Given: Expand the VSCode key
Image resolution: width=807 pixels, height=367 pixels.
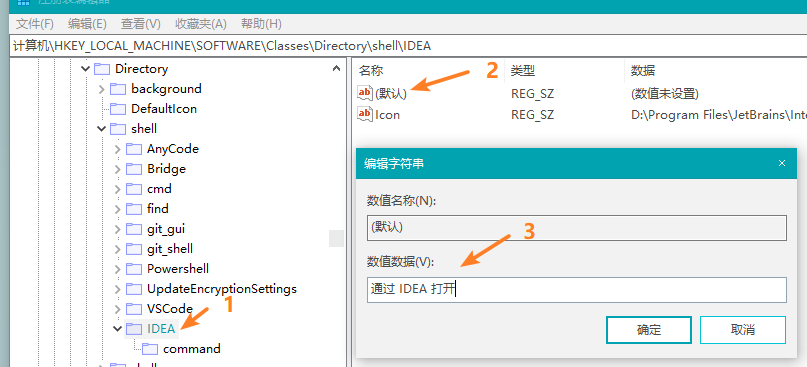Looking at the screenshot, I should point(117,309).
